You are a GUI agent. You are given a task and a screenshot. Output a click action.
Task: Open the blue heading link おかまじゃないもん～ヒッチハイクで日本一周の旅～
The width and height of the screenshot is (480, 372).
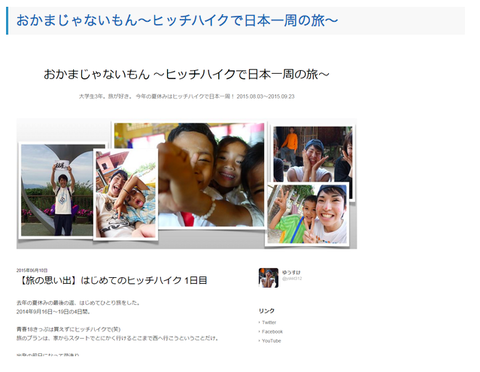(x=177, y=20)
